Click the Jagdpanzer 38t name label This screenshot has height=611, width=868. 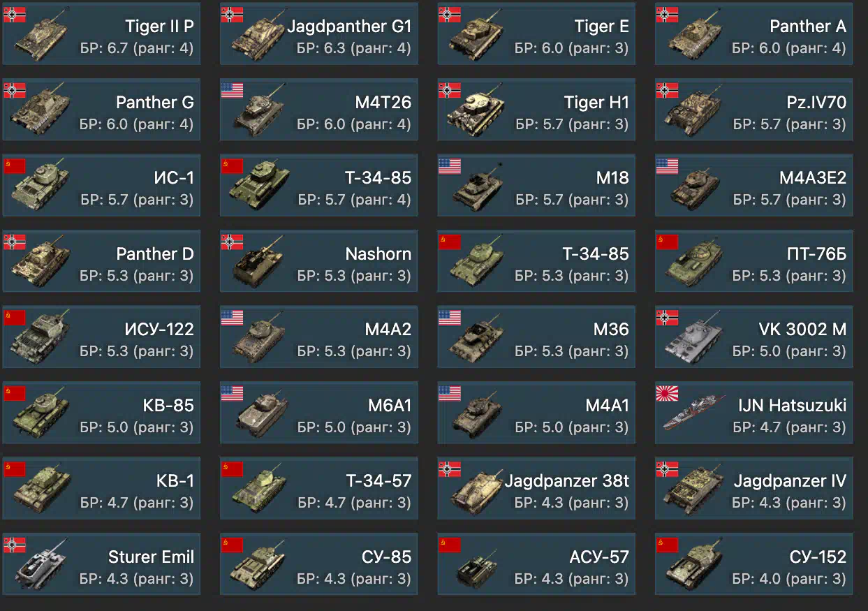[x=567, y=481]
